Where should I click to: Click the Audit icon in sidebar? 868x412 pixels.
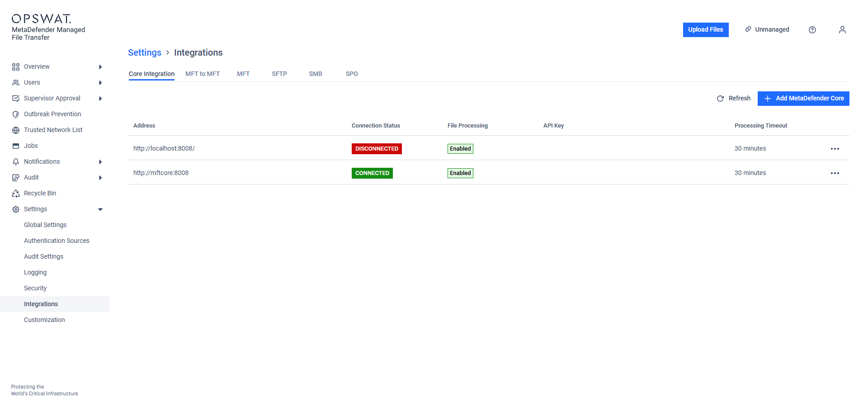[16, 178]
